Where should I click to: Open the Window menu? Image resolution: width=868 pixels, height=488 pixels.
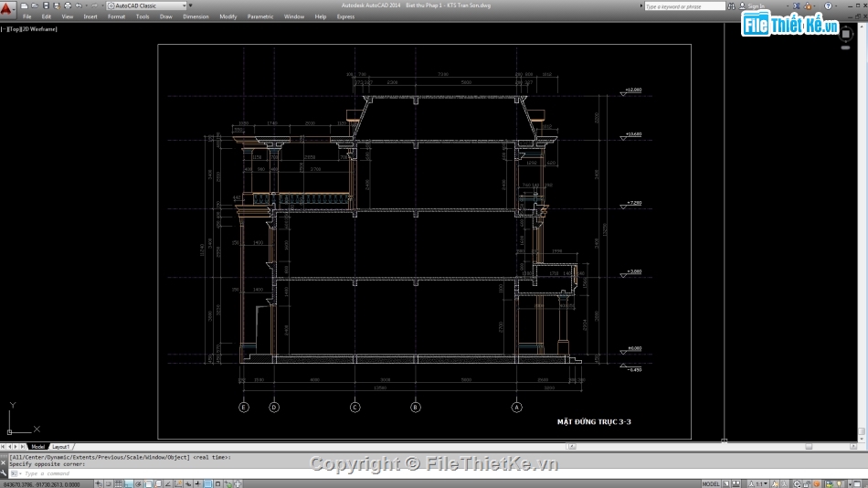pos(294,16)
